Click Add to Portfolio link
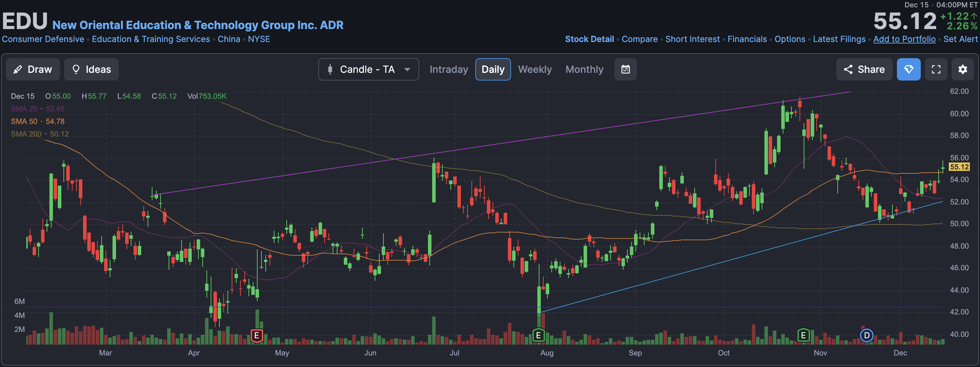 point(904,39)
